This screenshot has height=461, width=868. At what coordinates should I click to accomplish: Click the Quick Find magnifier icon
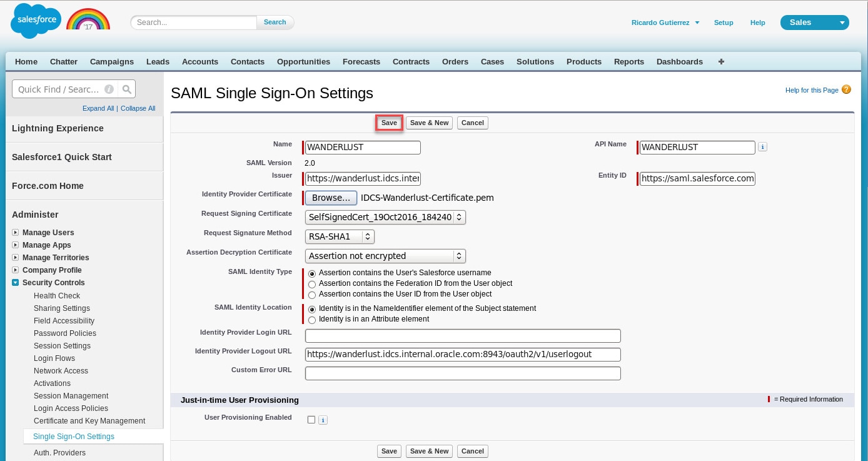[x=127, y=89]
